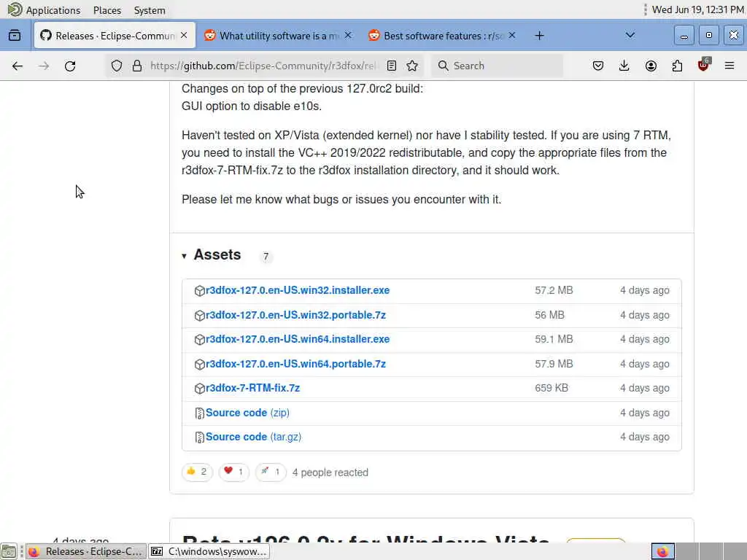This screenshot has height=560, width=747.
Task: Click package icon beside win64.portable.7z
Action: click(x=200, y=365)
